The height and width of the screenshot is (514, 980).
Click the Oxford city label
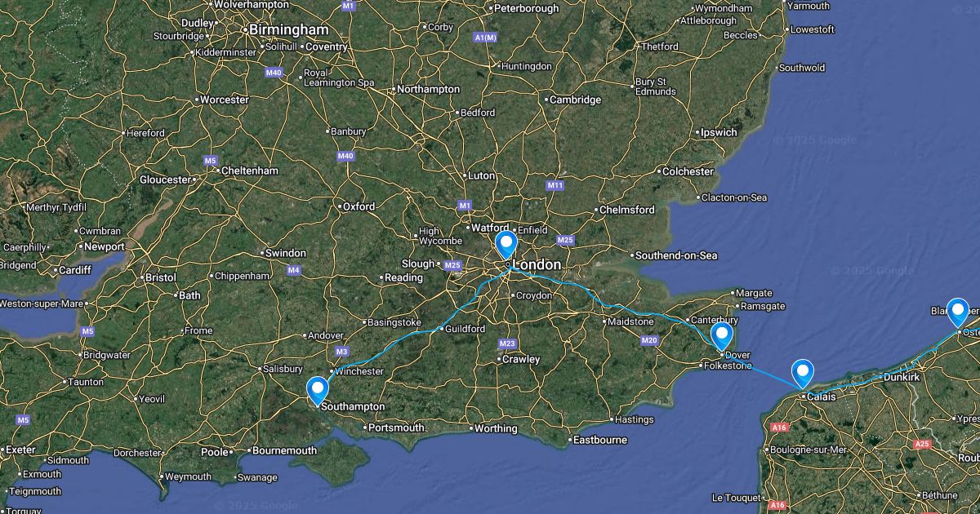click(359, 206)
